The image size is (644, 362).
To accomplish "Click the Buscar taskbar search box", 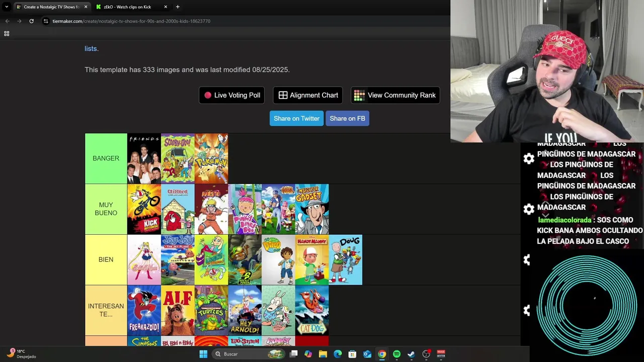I will pos(249,354).
